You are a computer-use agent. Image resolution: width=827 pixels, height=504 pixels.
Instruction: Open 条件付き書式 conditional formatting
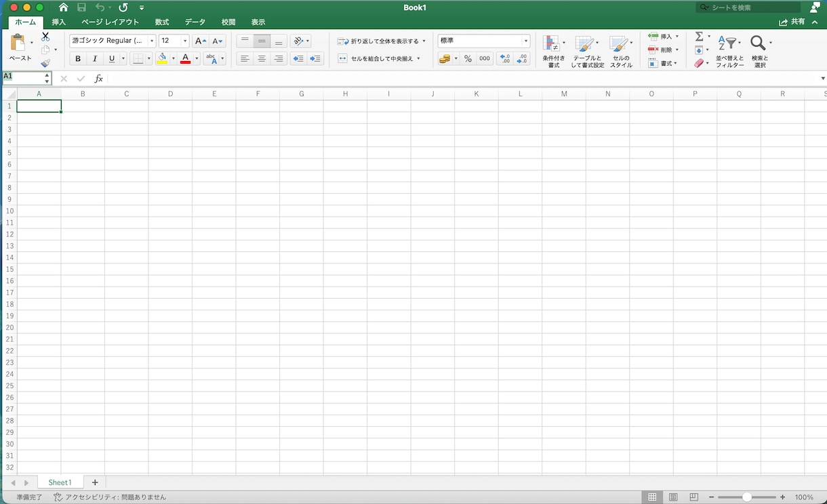554,51
